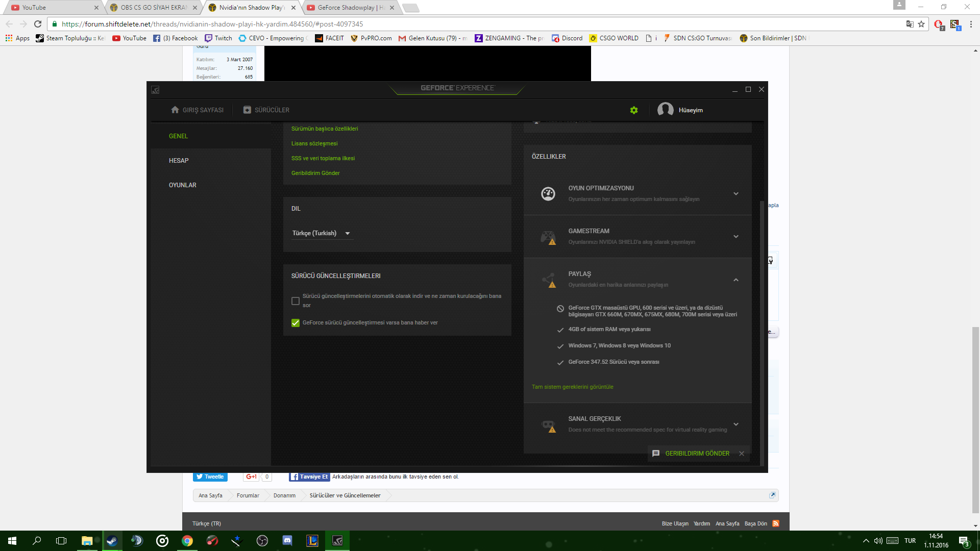
Task: Collapse the Paylaş section
Action: pyautogui.click(x=736, y=280)
